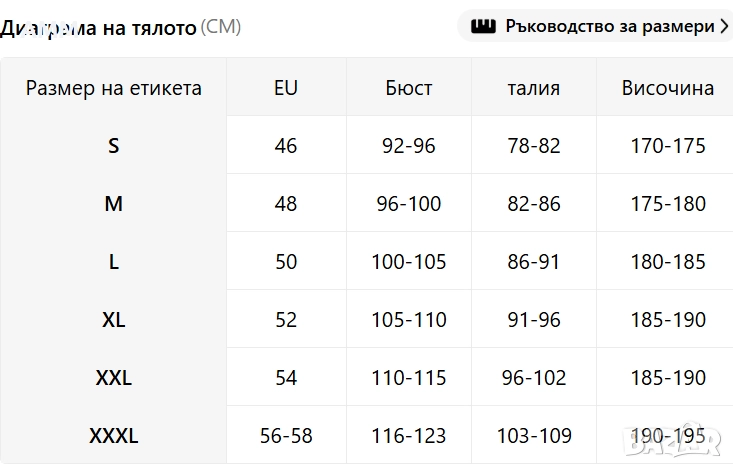Viewport: 733px width, 469px height.
Task: Click height value 170-175 cell
Action: coord(668,146)
